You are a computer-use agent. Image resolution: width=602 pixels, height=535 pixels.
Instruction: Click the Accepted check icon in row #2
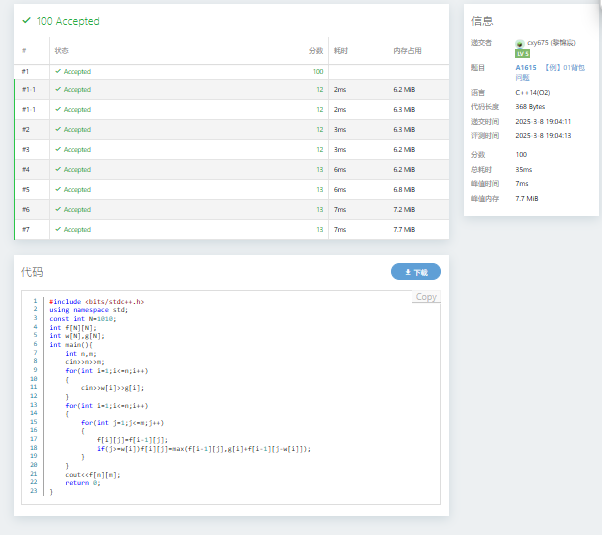(58, 130)
